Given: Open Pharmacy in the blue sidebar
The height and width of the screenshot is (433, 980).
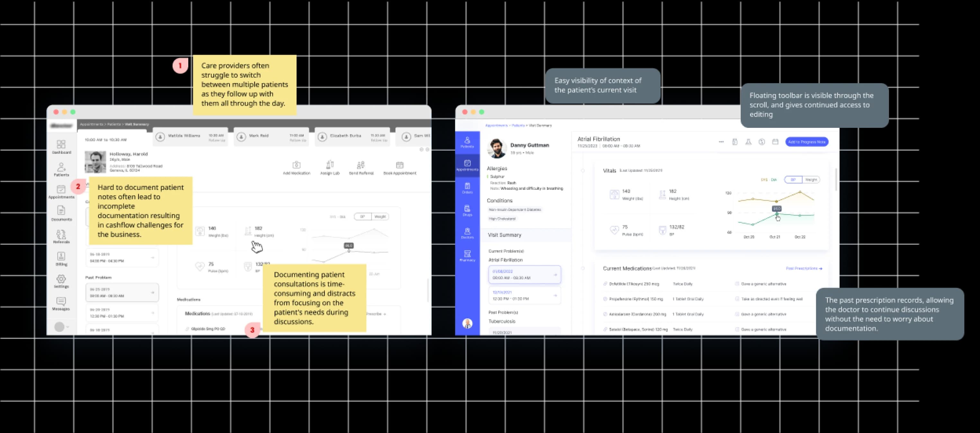Looking at the screenshot, I should click(x=467, y=255).
